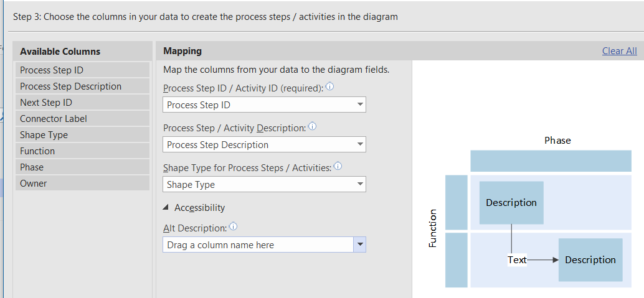Open the Process Step Description dropdown

360,144
